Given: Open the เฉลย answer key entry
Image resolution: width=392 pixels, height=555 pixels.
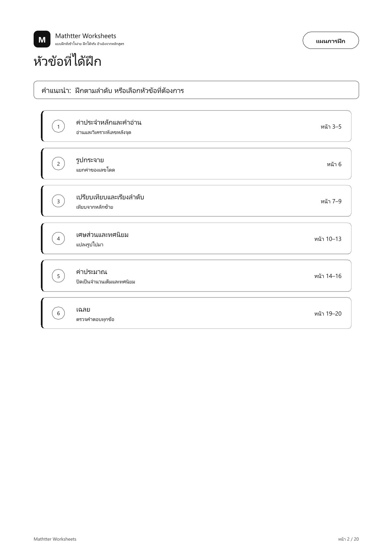Looking at the screenshot, I should click(196, 313).
